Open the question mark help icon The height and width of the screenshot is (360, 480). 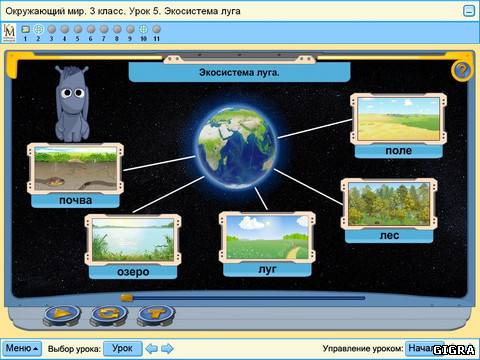(x=462, y=71)
